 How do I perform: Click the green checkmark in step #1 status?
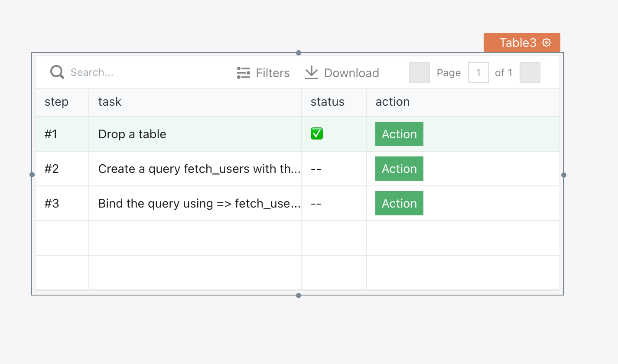click(x=316, y=134)
